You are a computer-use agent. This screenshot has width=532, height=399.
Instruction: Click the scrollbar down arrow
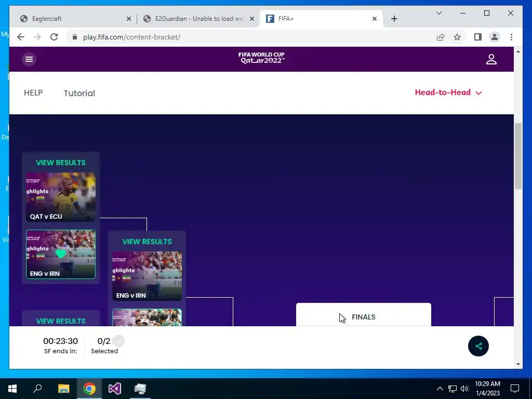(518, 364)
